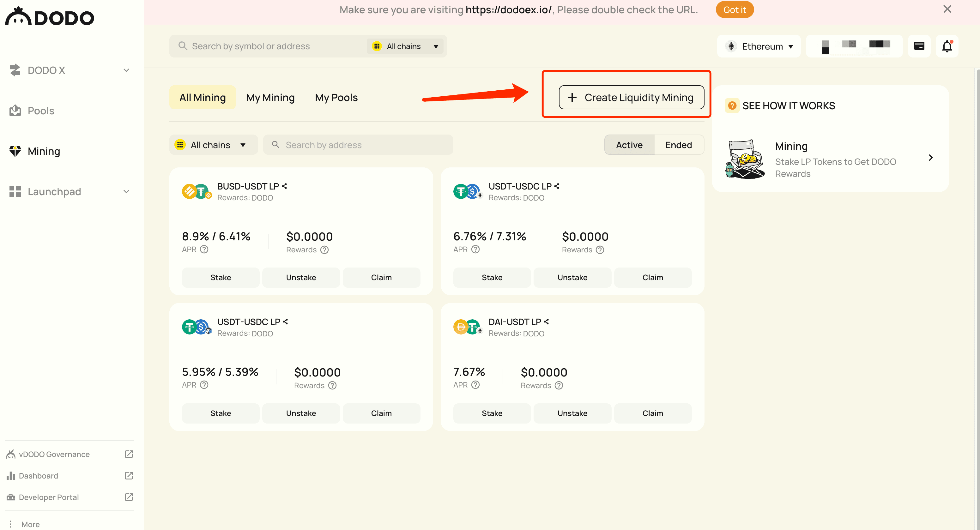
Task: Open vDODO Governance external link icon
Action: tap(129, 454)
